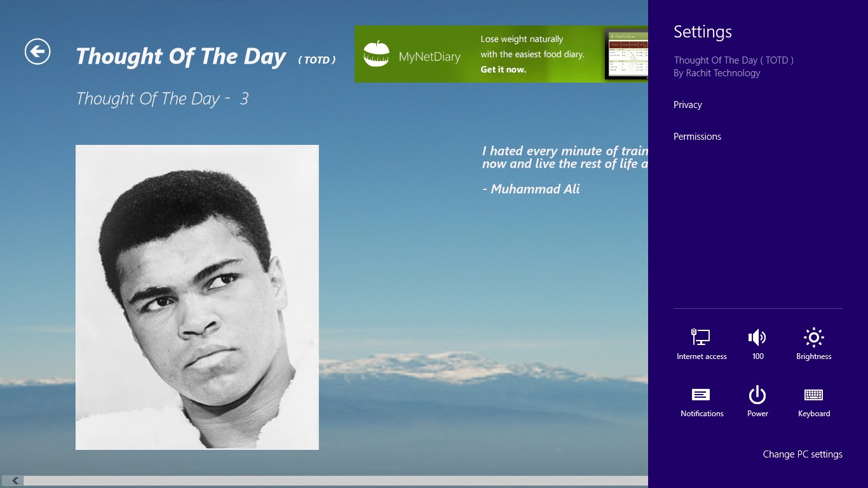Click the MyNetDiary ad screenshot thumbnail

point(626,55)
